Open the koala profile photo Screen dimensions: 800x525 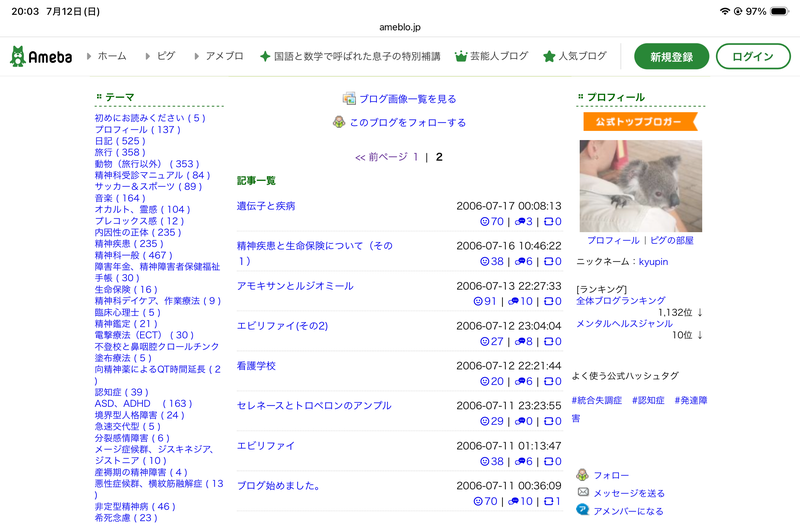pyautogui.click(x=640, y=186)
